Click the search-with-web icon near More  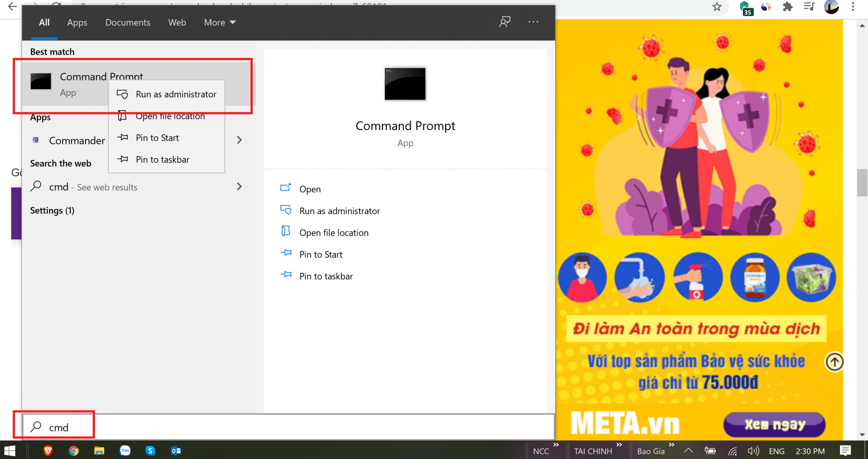pos(504,22)
